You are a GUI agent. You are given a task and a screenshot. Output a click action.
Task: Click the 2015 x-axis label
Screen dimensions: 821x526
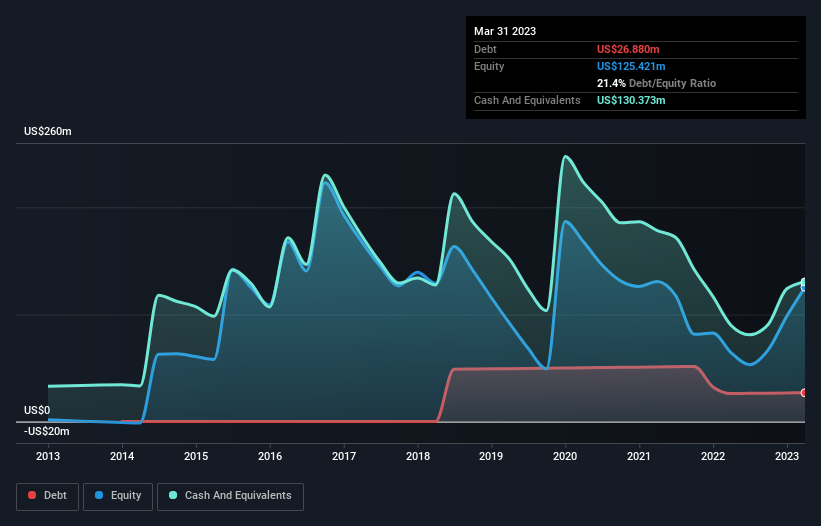point(196,456)
